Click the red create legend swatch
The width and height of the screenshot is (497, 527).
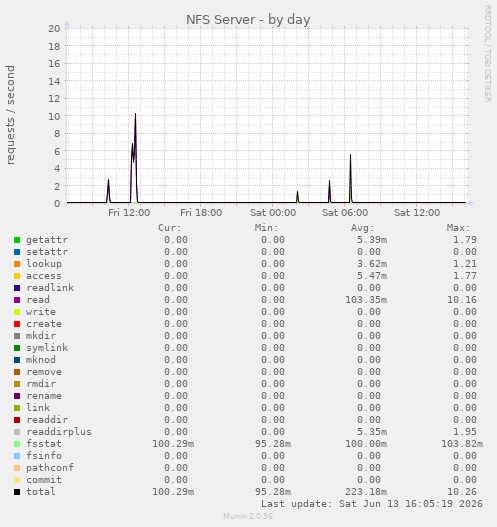tap(17, 324)
